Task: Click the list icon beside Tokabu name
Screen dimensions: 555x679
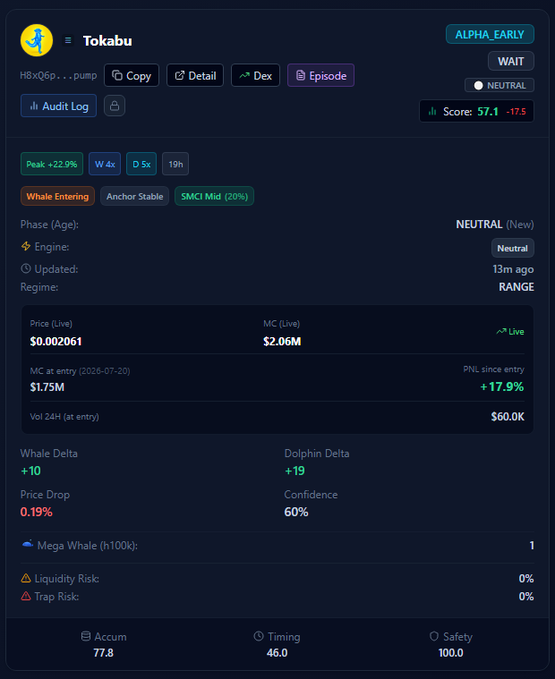Action: [x=68, y=40]
